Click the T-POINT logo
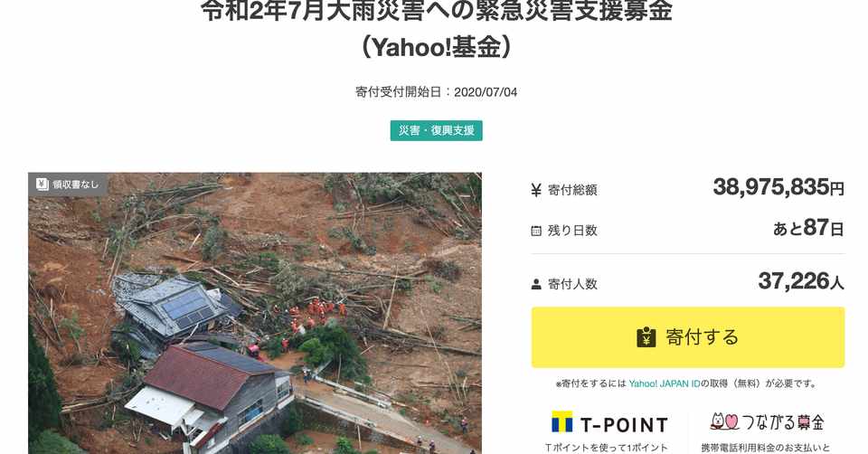The width and height of the screenshot is (868, 454). tap(609, 423)
